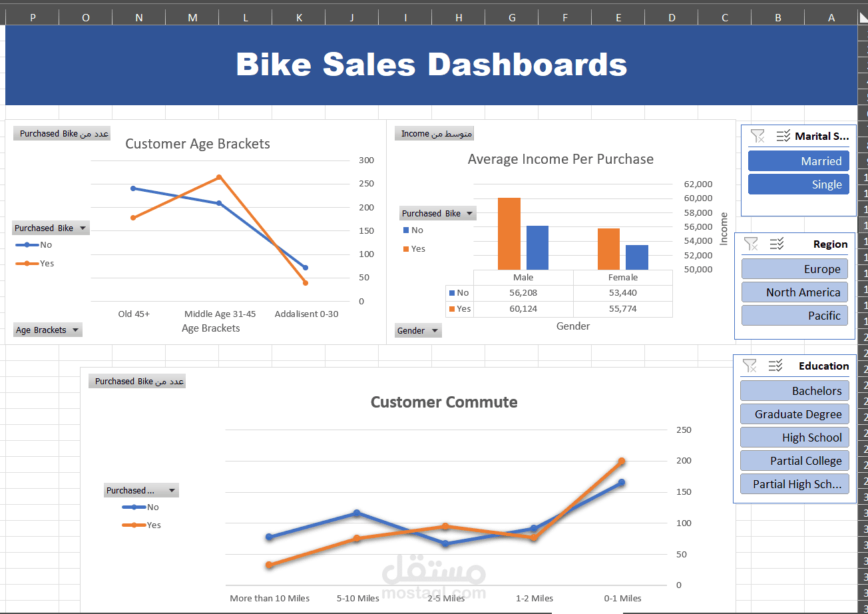
Task: Click the select-all corner triangle of the sheet
Action: (862, 18)
